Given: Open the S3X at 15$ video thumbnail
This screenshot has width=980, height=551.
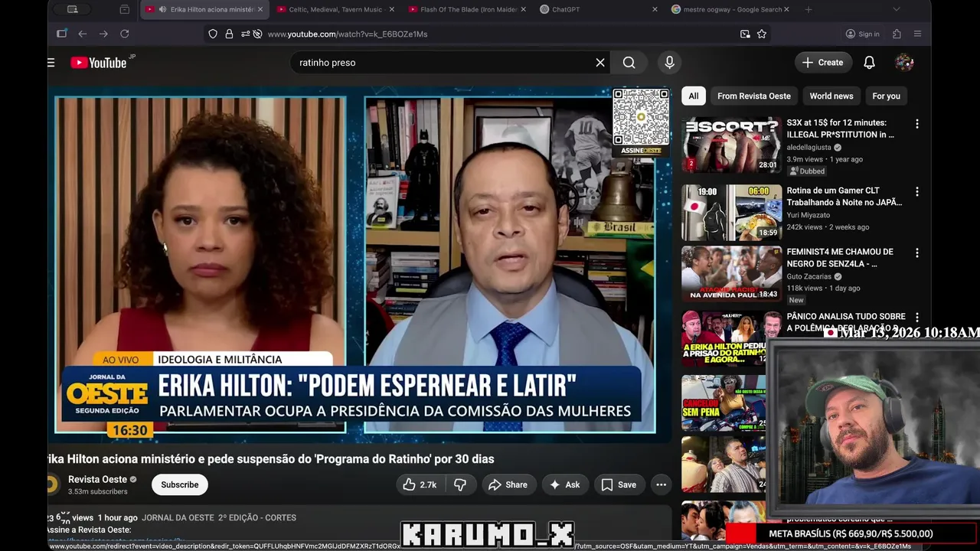Looking at the screenshot, I should (x=732, y=145).
